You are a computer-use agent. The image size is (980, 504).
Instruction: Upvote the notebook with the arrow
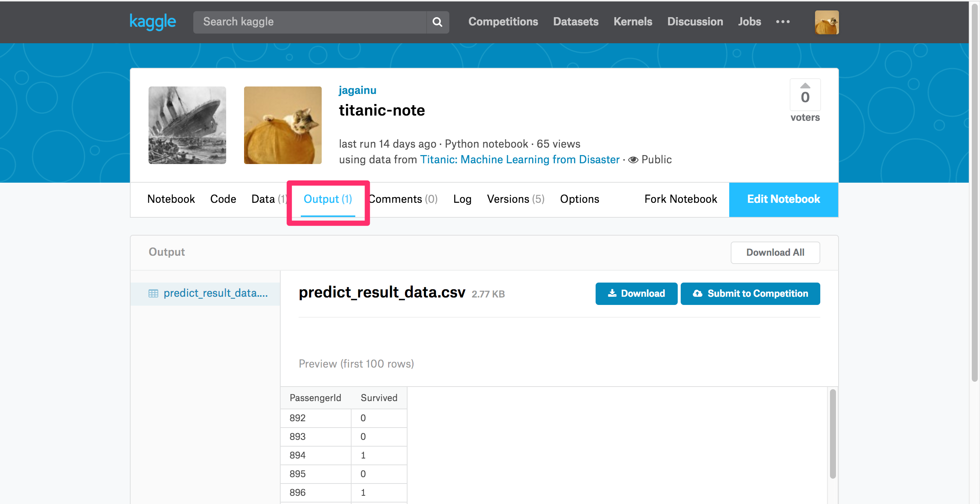coord(805,86)
